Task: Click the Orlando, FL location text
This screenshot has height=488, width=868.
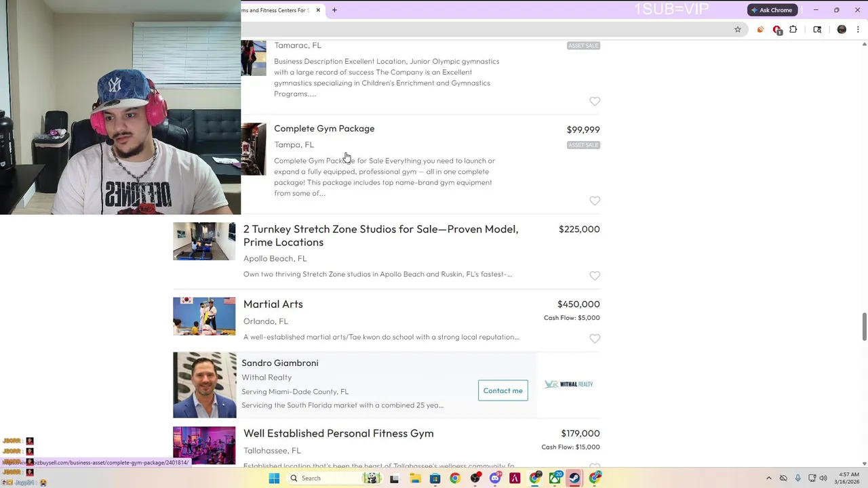Action: (266, 322)
